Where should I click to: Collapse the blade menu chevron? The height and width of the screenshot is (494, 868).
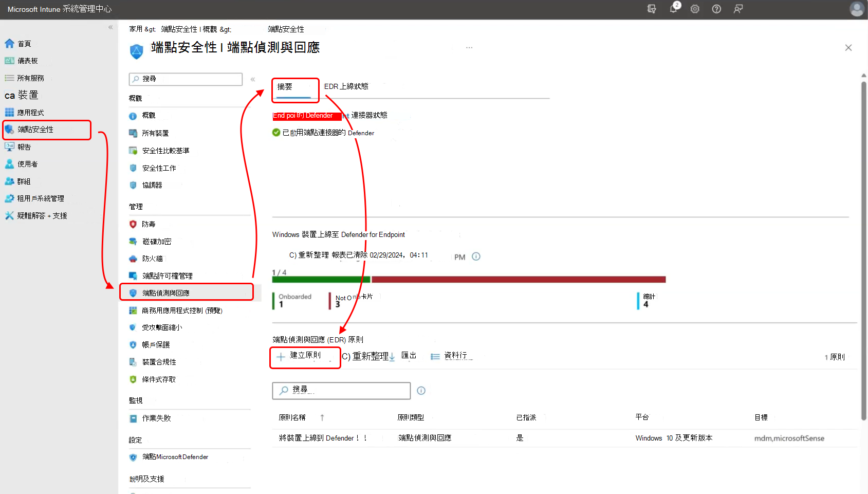(253, 79)
